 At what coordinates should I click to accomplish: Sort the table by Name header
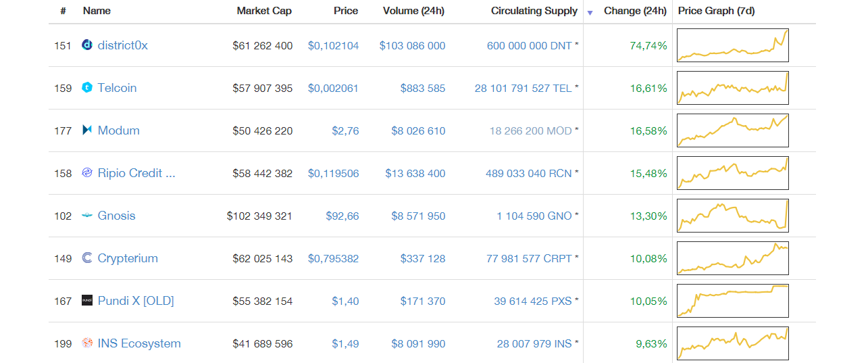[97, 11]
